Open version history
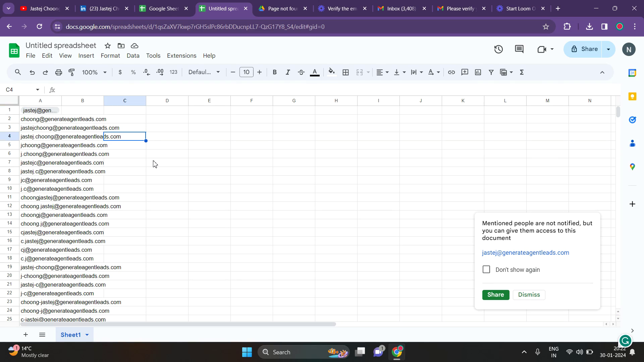This screenshot has height=362, width=644. [498, 49]
